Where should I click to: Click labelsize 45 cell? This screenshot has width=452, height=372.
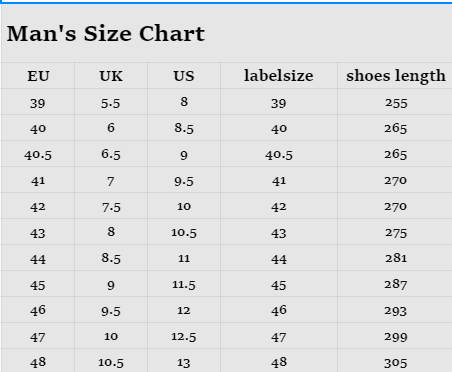(x=279, y=284)
